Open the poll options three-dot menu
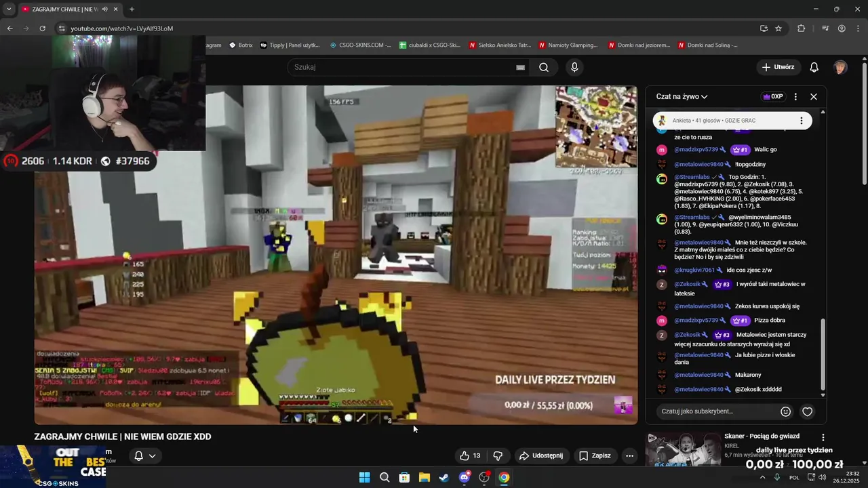This screenshot has width=868, height=488. pyautogui.click(x=801, y=121)
